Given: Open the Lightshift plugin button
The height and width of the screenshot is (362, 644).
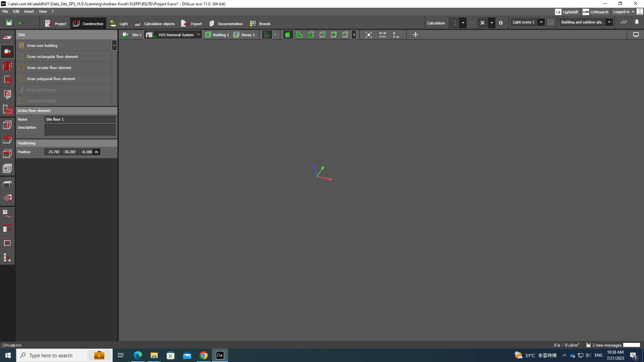Looking at the screenshot, I should coord(567,12).
